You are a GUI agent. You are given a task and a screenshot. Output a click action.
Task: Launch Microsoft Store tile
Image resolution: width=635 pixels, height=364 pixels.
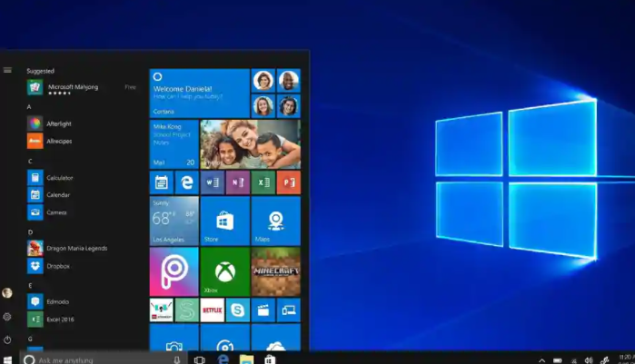tap(224, 221)
